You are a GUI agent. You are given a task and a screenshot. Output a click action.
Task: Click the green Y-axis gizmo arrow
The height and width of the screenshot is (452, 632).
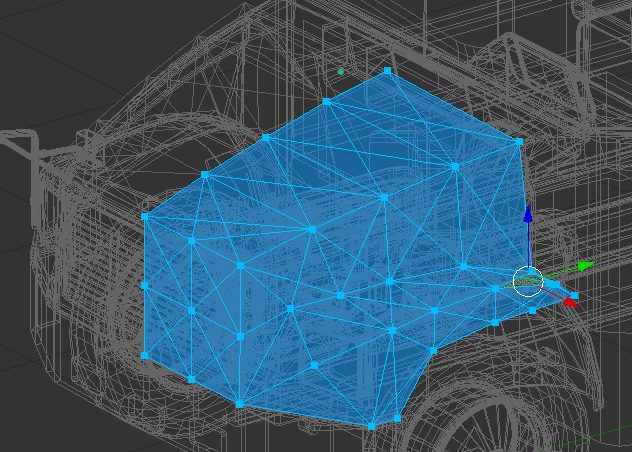coord(586,266)
